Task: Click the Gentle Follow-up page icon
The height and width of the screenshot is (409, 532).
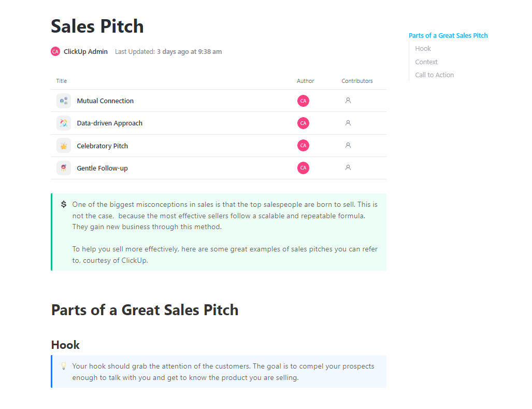Action: tap(63, 167)
